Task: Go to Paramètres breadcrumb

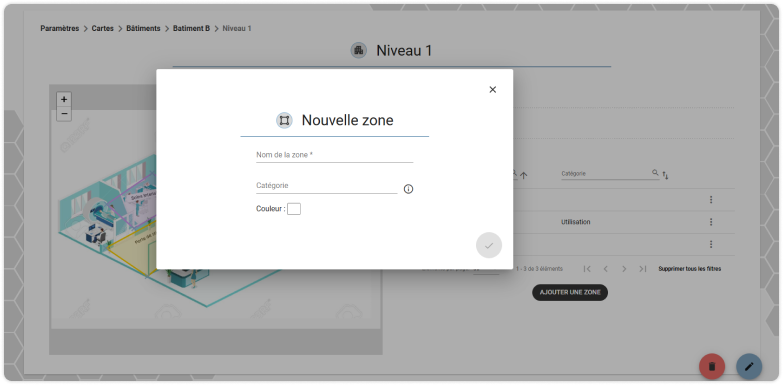Action: (x=59, y=28)
